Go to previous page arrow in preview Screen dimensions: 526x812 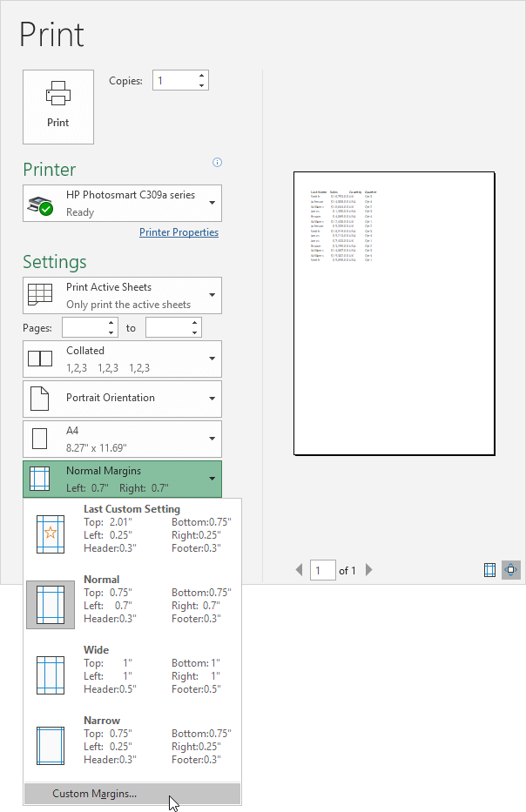point(300,570)
